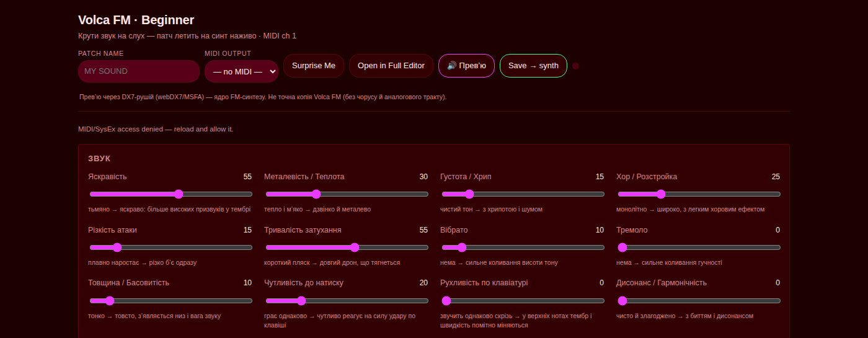Adjust the Дисонанс / Гармонічність slider
This screenshot has height=338, width=868.
698,301
